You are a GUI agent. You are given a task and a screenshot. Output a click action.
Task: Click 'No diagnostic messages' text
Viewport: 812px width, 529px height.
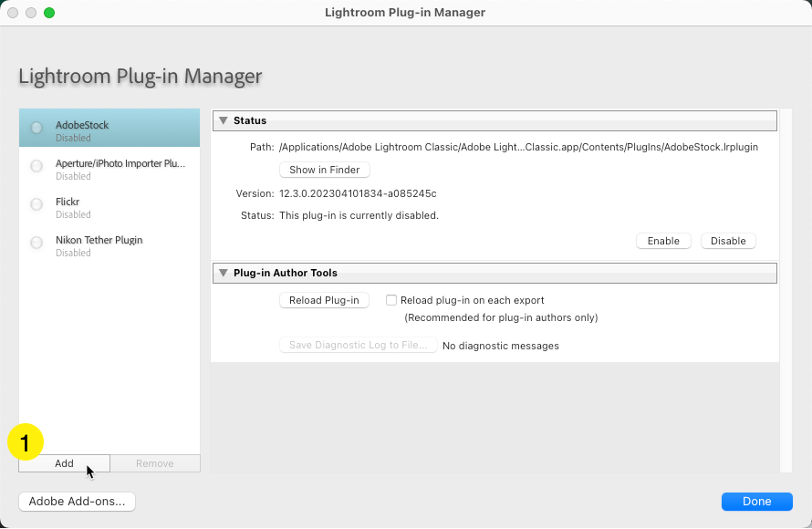coord(501,346)
